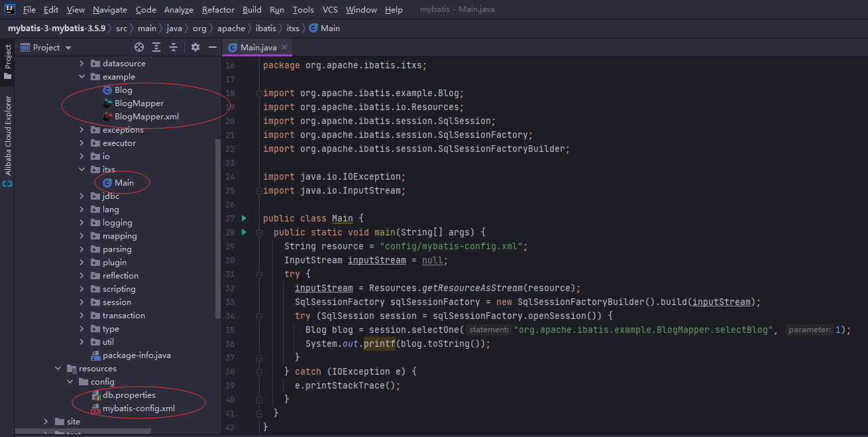
Task: Click the db.properties file icon
Action: click(95, 395)
